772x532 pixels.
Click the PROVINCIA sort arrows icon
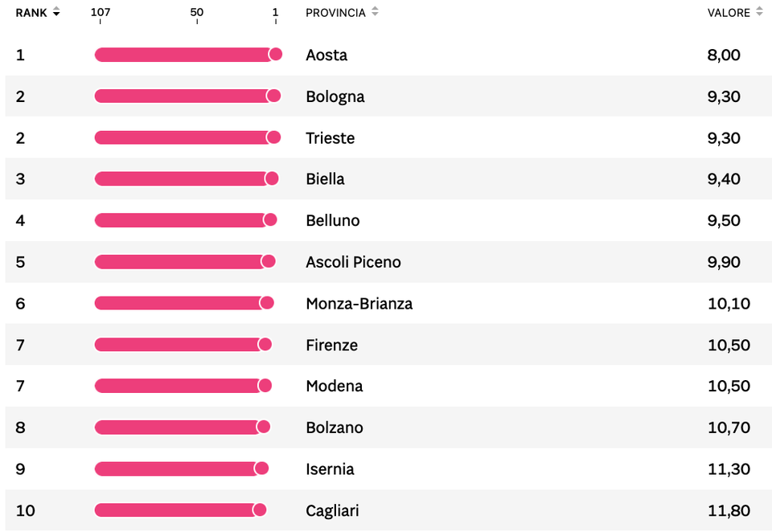[x=375, y=13]
